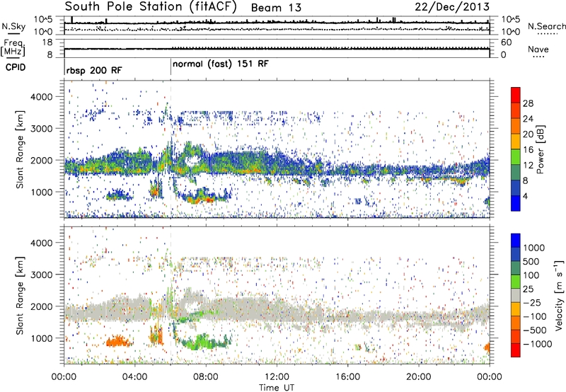Click the 12:00 time axis label
Image resolution: width=566 pixels, height=392 pixels.
click(277, 377)
